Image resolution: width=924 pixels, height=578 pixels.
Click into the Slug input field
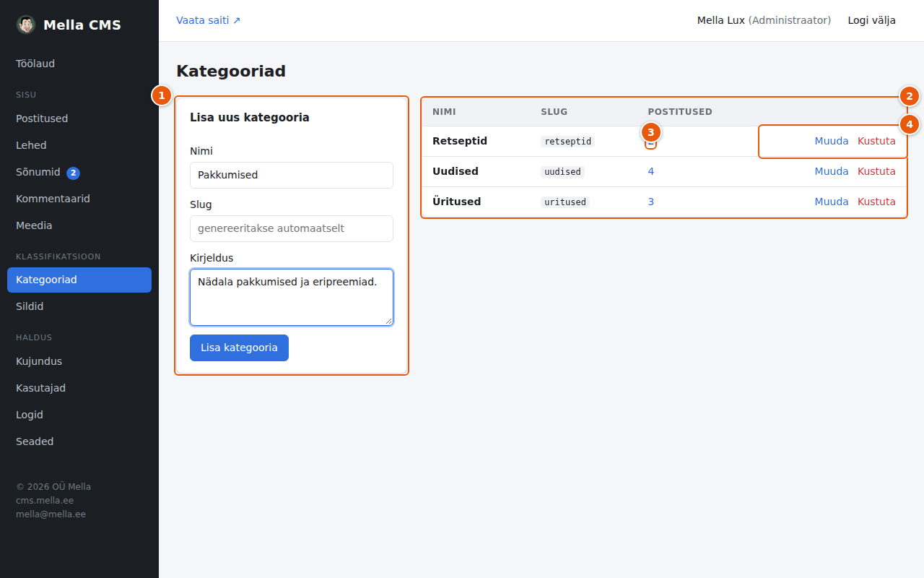coord(292,228)
